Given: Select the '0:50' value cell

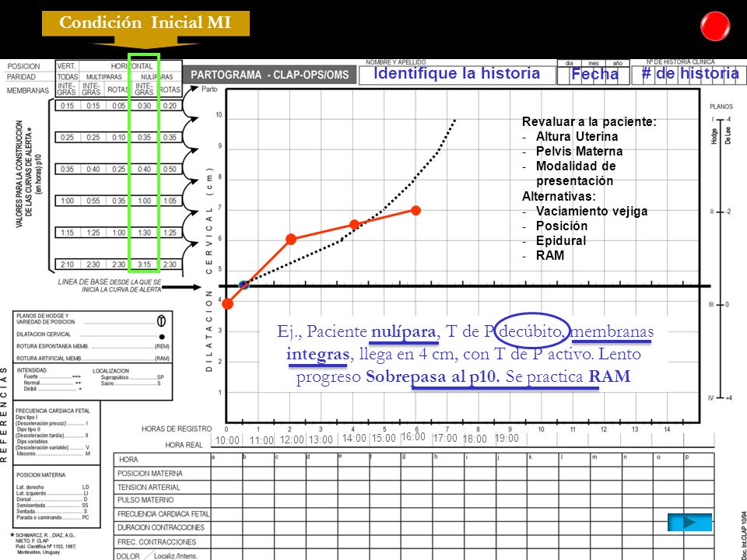Looking at the screenshot, I should (170, 169).
